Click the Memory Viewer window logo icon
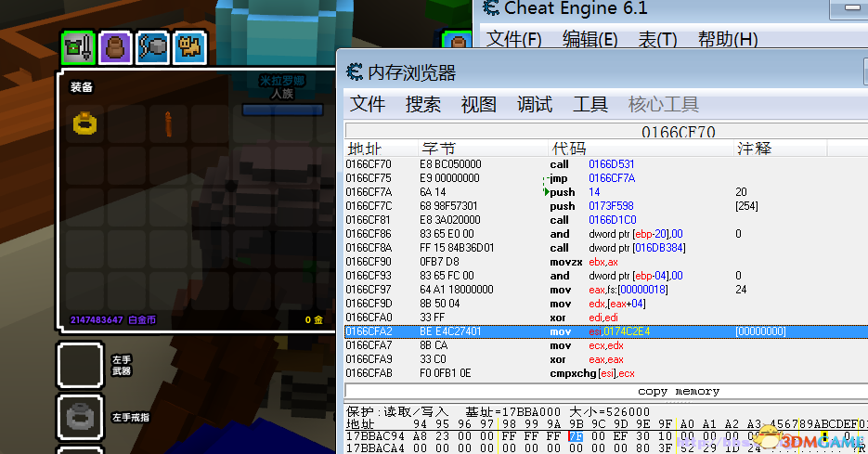868x454 pixels. [355, 72]
